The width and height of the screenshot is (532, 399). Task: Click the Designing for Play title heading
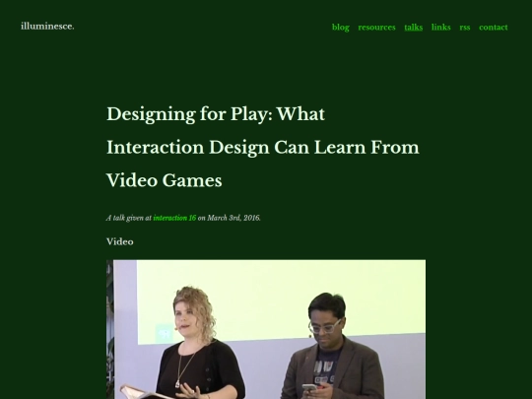pyautogui.click(x=263, y=147)
